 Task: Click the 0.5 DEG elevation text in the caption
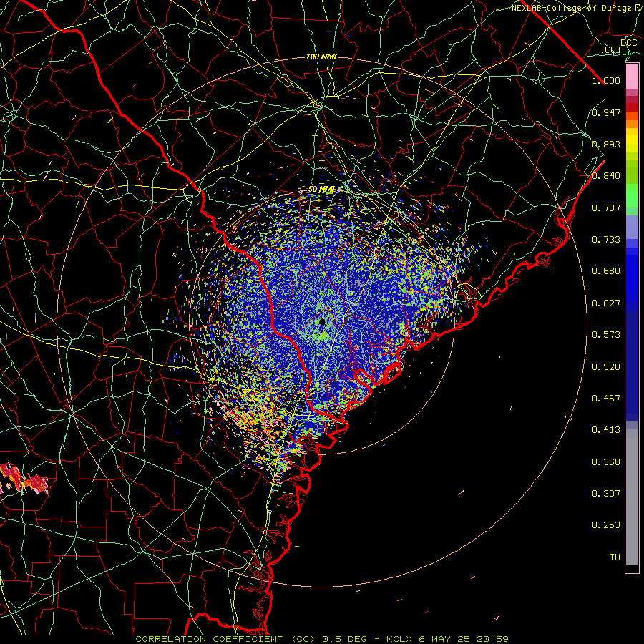tap(343, 639)
